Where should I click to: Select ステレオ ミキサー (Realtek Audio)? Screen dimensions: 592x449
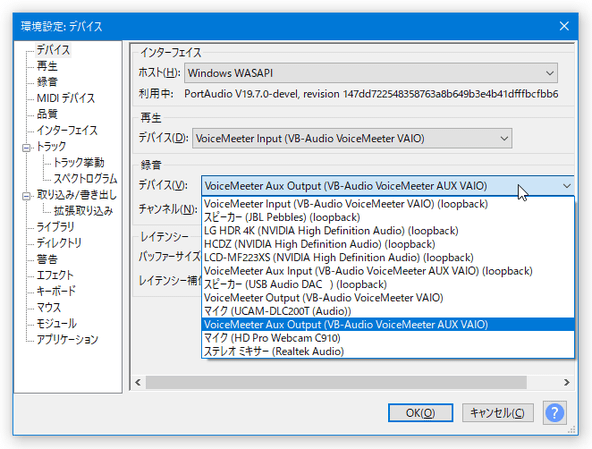click(x=388, y=352)
